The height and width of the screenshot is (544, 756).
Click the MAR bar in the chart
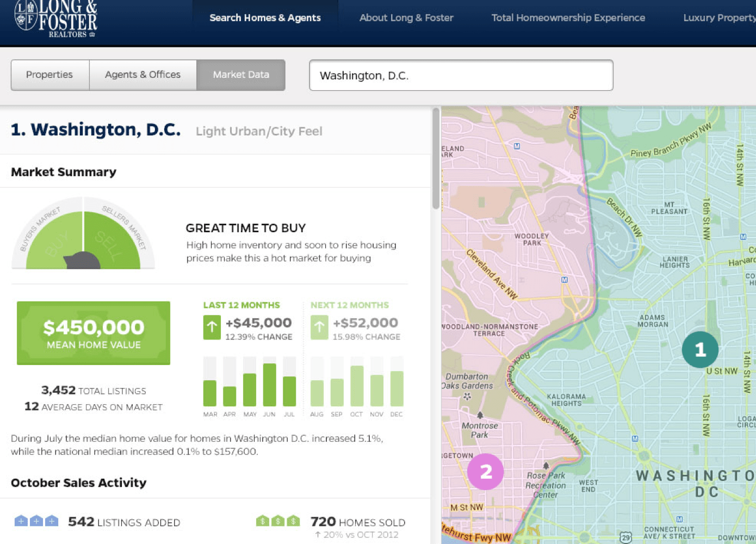209,393
